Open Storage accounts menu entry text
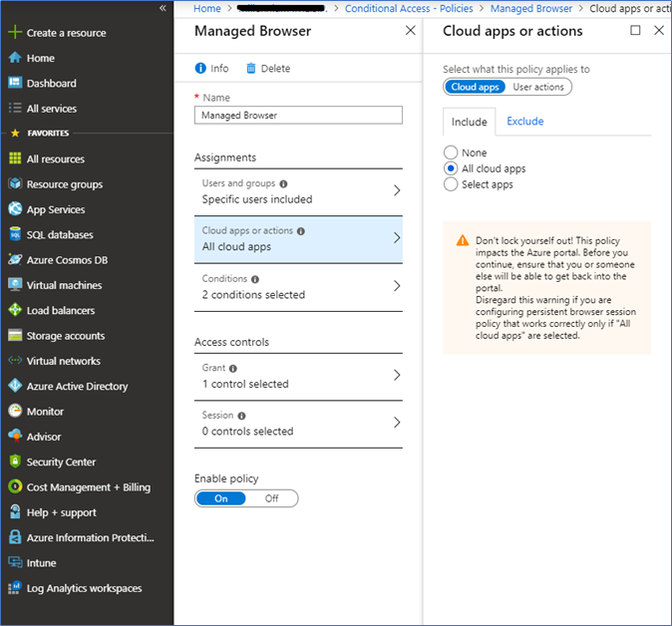This screenshot has width=672, height=626. pos(66,336)
